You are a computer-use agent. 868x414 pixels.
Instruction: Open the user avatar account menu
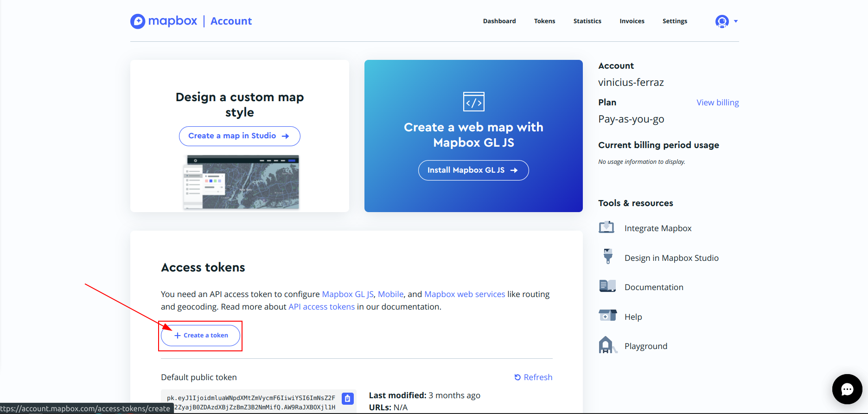tap(722, 21)
